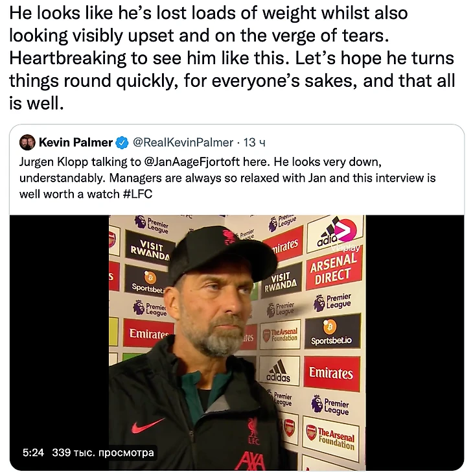The width and height of the screenshot is (473, 476).
Task: Click The Arsenal Foundation logo at bottom right
Action: (331, 438)
